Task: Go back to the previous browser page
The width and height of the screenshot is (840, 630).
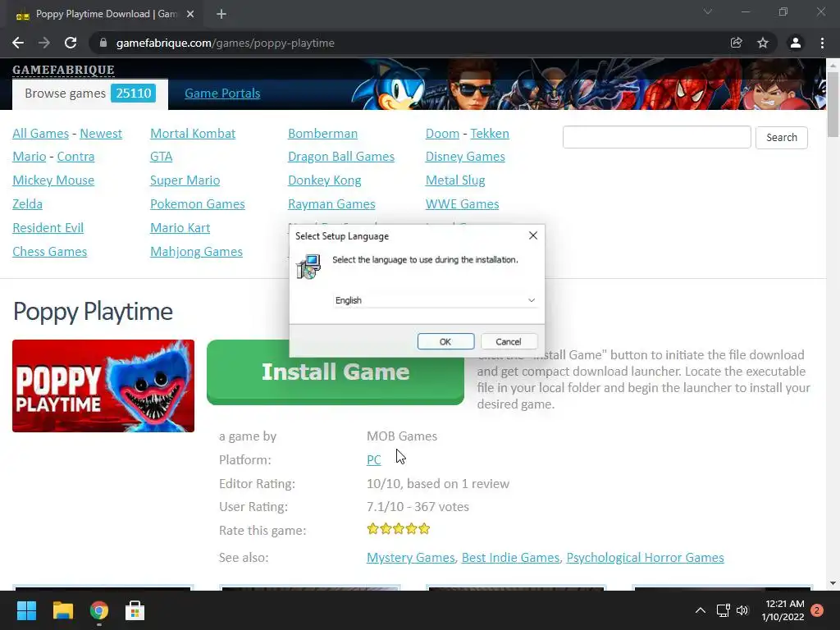Action: point(18,43)
